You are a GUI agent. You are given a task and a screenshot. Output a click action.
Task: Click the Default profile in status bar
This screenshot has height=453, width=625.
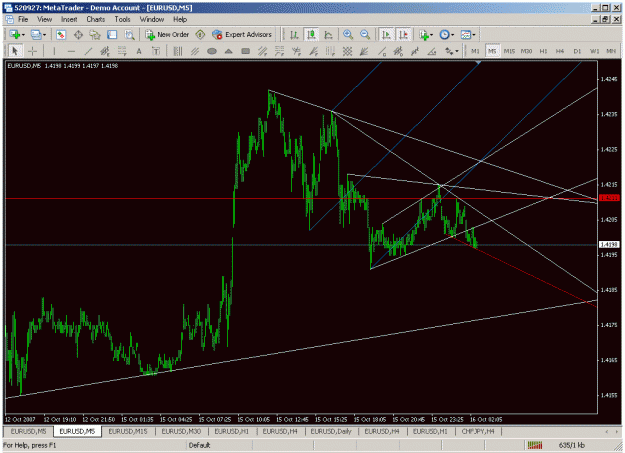coord(199,445)
